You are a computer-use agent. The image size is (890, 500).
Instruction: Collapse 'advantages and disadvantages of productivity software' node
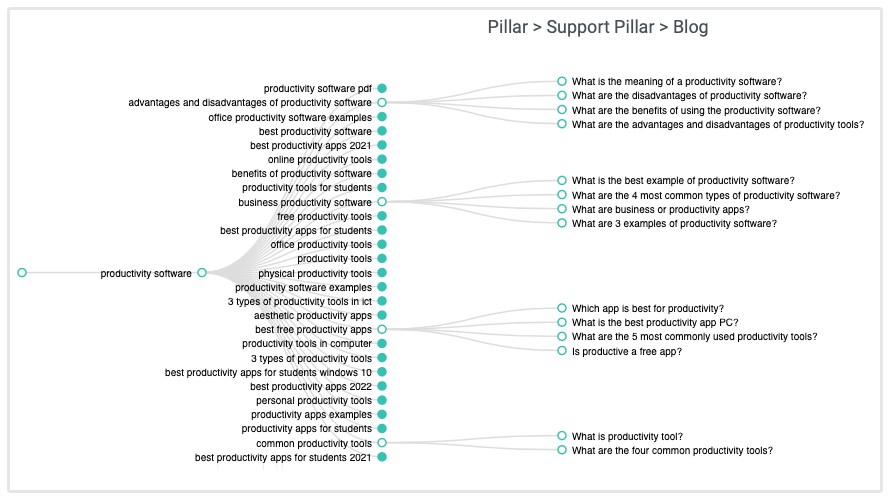(x=382, y=102)
